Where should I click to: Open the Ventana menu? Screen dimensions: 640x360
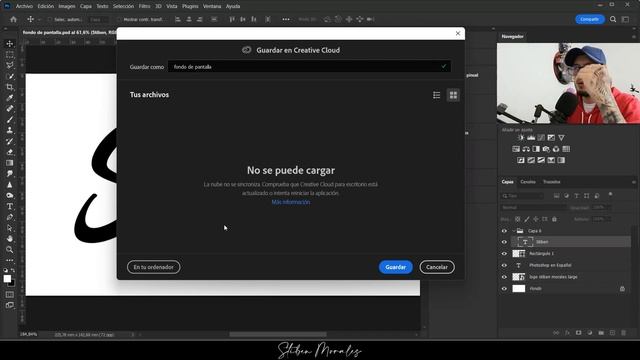pyautogui.click(x=212, y=6)
